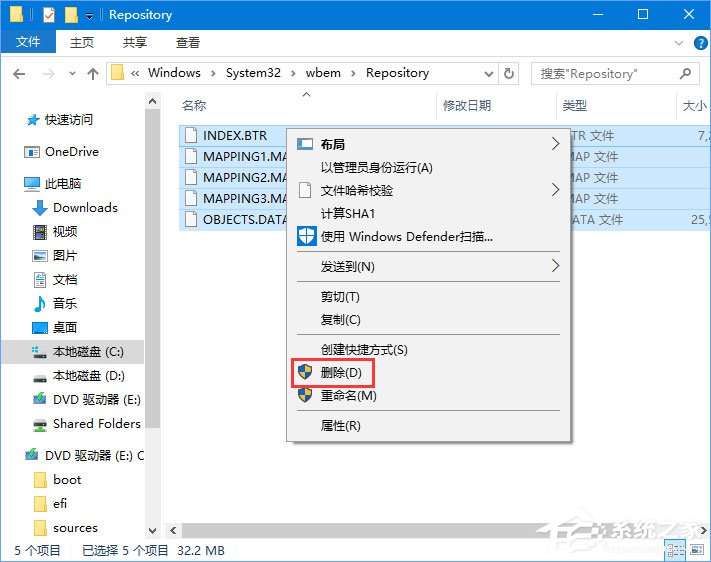This screenshot has height=562, width=711.
Task: Click the Up directory arrow button
Action: [x=93, y=74]
